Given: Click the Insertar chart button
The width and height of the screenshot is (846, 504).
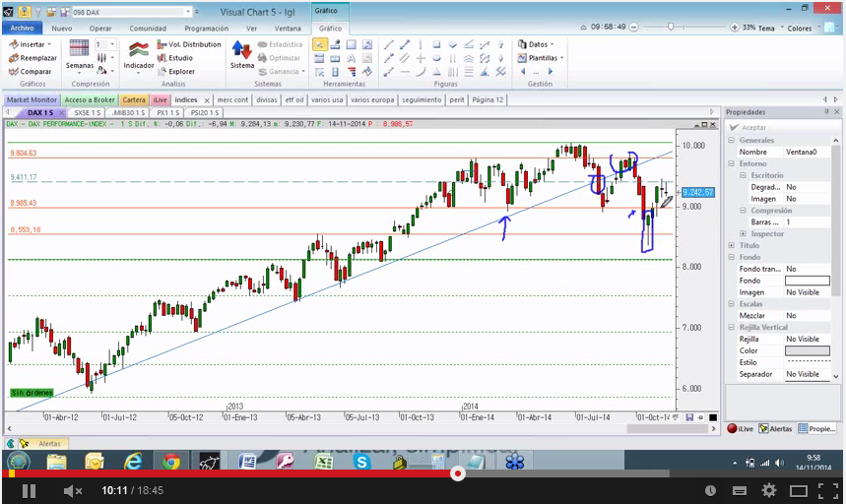Looking at the screenshot, I should coord(30,44).
